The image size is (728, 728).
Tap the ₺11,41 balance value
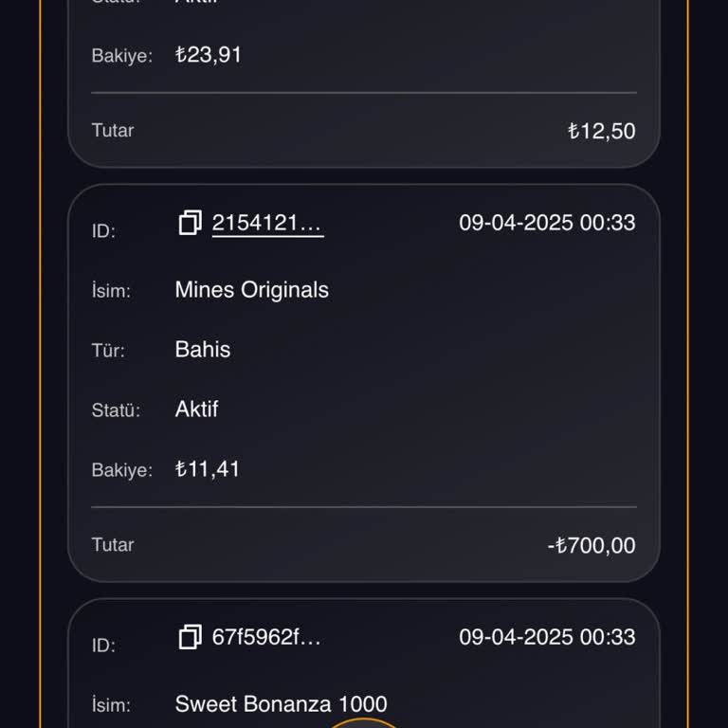click(x=208, y=469)
